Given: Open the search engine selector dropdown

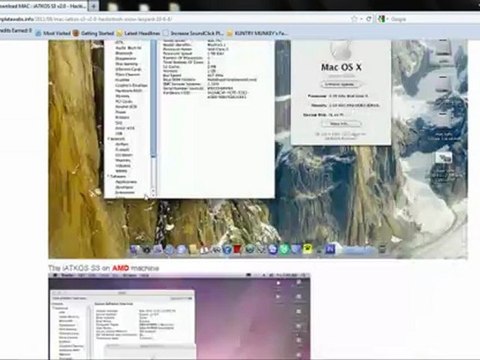Looking at the screenshot, I should click(383, 19).
